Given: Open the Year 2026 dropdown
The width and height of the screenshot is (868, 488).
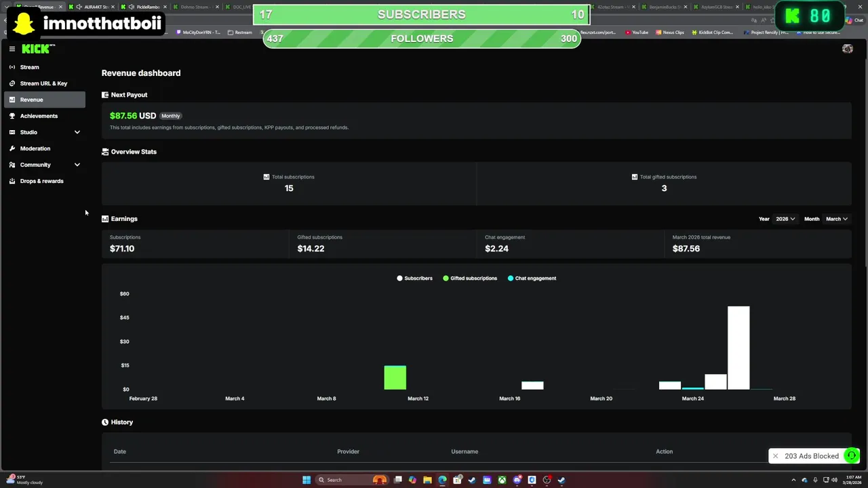Looking at the screenshot, I should pyautogui.click(x=785, y=219).
